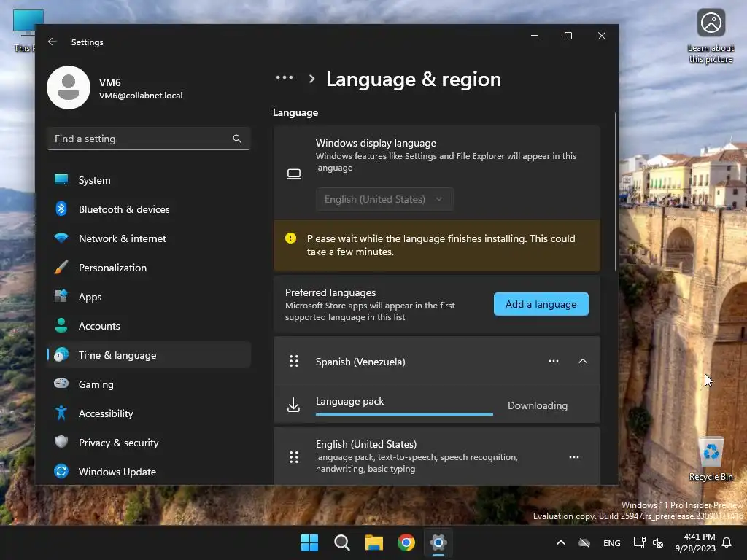Go to Network & internet
Image resolution: width=747 pixels, height=560 pixels.
(149, 238)
